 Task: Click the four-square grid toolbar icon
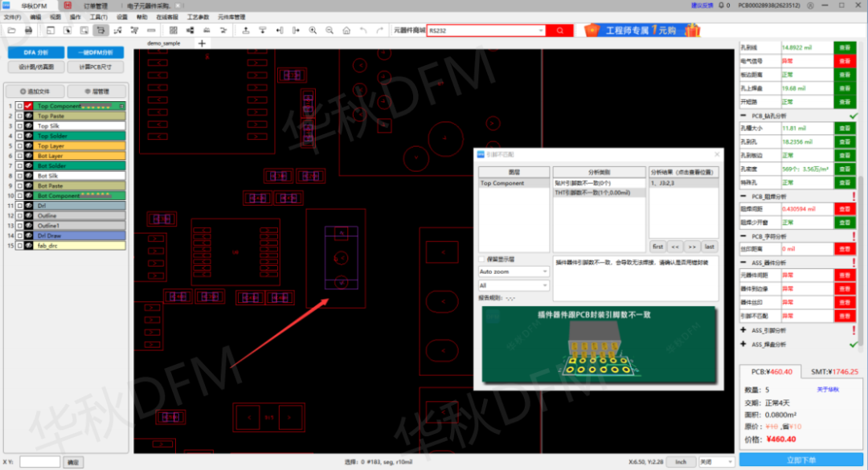(x=174, y=31)
